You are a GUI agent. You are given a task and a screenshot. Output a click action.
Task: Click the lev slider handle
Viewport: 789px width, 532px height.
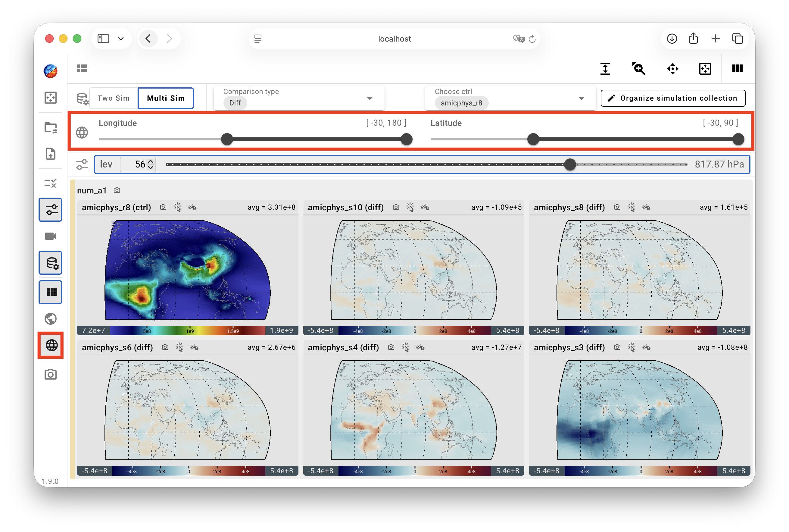[570, 164]
